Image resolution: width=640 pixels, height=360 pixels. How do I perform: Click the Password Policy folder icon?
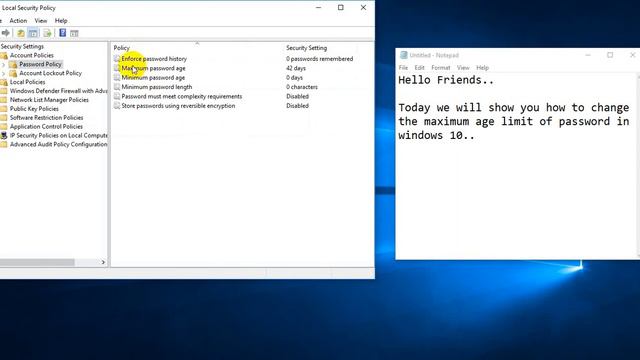13,64
